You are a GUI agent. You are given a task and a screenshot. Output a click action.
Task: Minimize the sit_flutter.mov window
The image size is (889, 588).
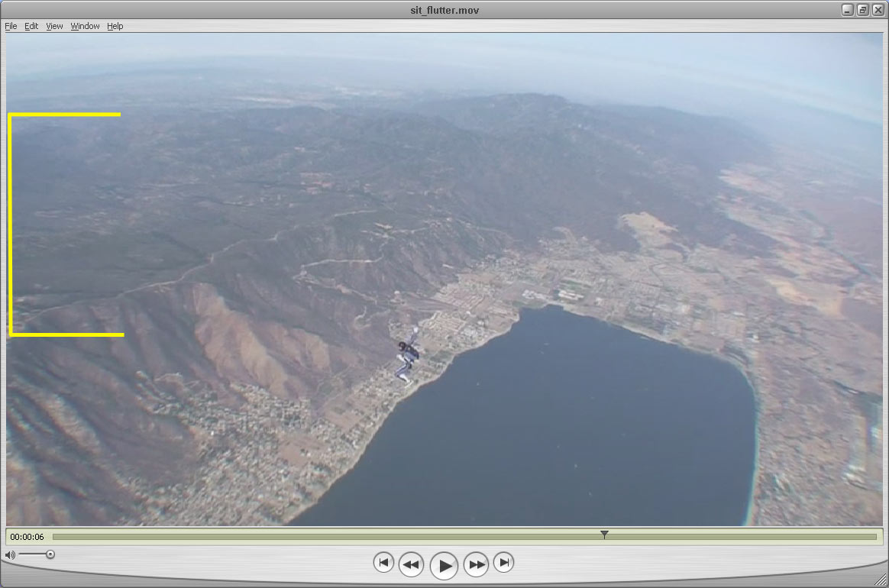coord(848,10)
